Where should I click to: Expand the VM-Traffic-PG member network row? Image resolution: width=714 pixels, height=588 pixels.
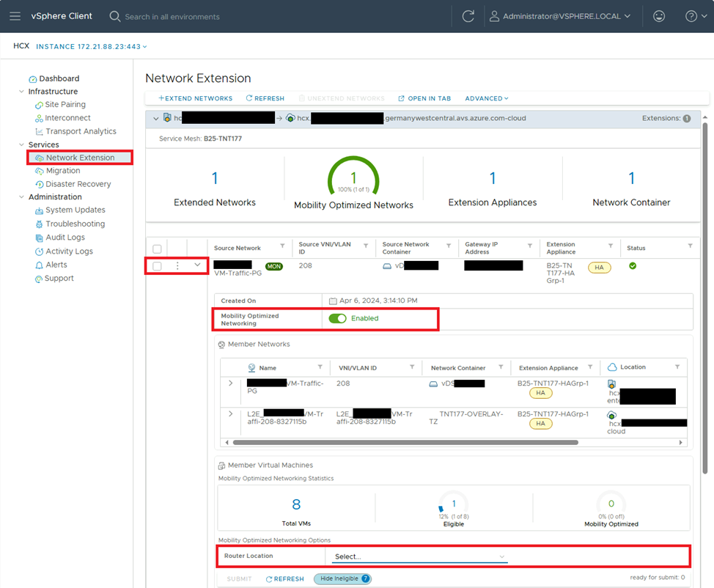click(231, 383)
